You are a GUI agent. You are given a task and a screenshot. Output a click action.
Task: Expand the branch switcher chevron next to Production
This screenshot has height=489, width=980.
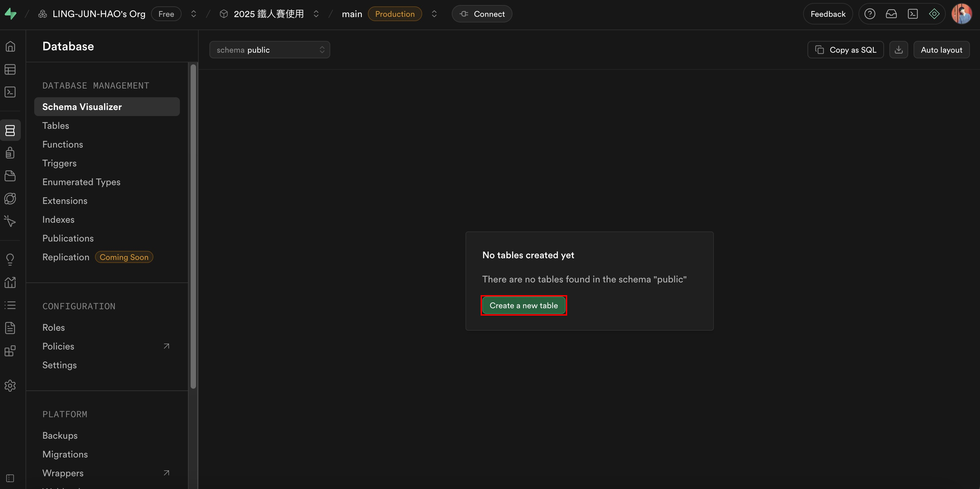434,14
